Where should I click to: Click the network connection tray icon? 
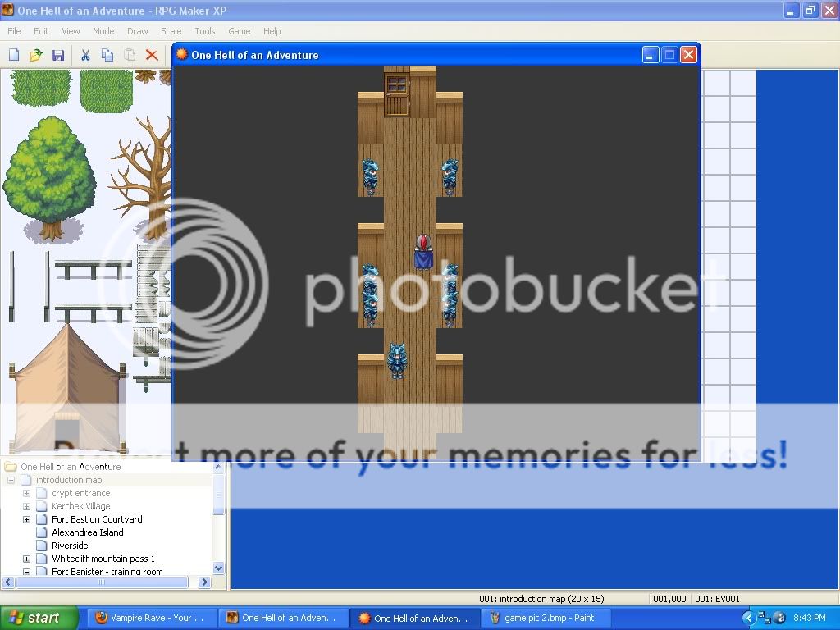point(765,619)
